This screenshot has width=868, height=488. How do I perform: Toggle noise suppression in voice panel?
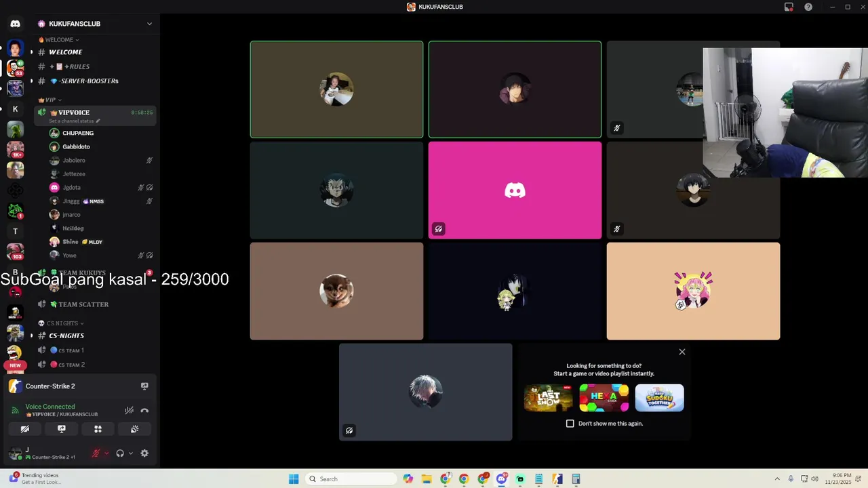[x=129, y=410]
